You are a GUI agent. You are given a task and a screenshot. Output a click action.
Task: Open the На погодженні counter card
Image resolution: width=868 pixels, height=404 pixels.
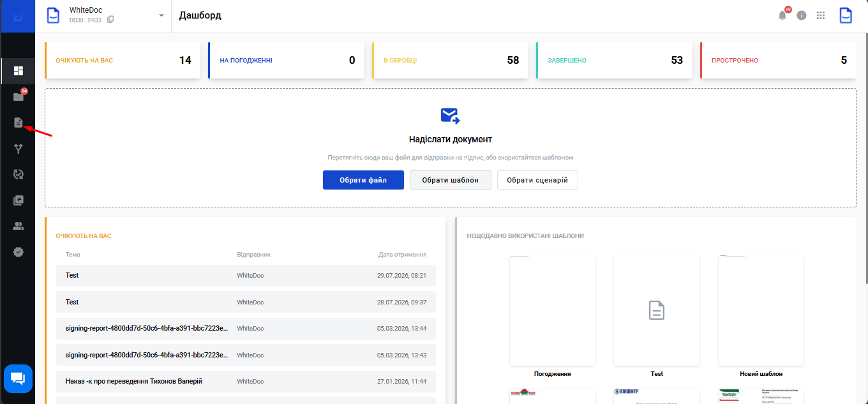(x=287, y=61)
